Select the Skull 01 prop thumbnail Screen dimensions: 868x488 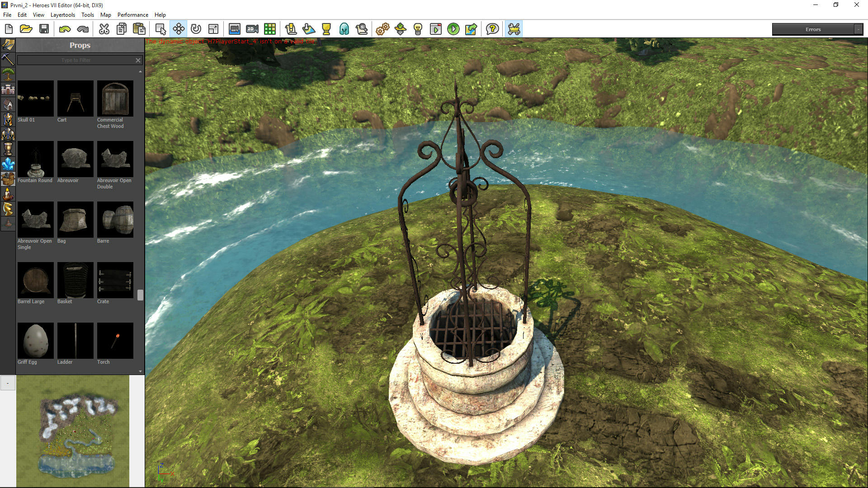[35, 99]
